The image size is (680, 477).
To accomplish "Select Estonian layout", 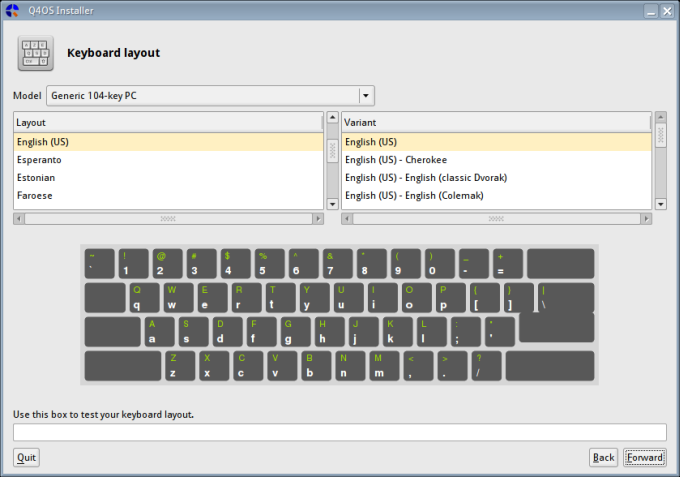I will 169,177.
